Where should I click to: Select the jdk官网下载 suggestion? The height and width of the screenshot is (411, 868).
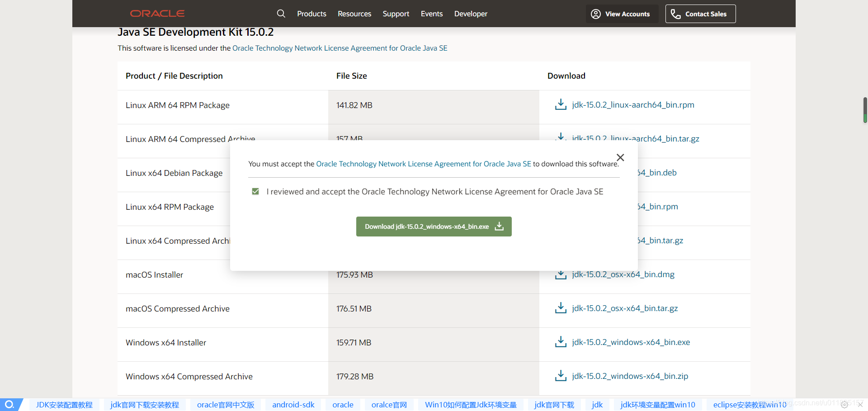(554, 405)
